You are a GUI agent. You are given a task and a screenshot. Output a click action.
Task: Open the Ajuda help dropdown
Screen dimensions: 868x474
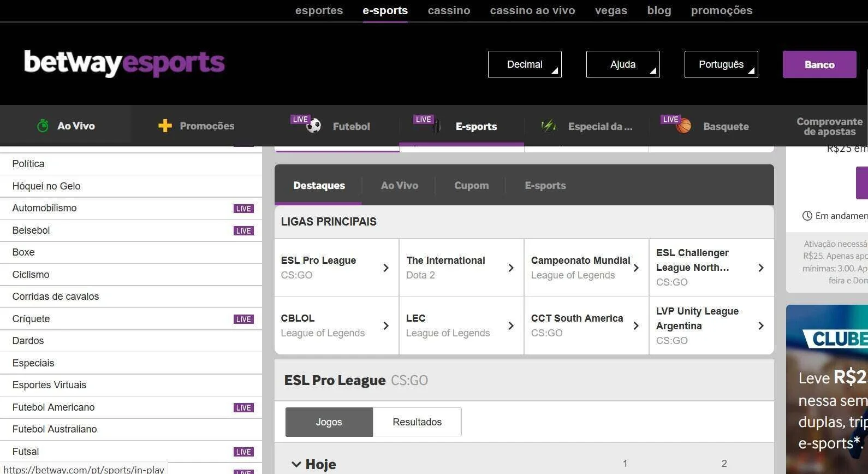tap(623, 64)
